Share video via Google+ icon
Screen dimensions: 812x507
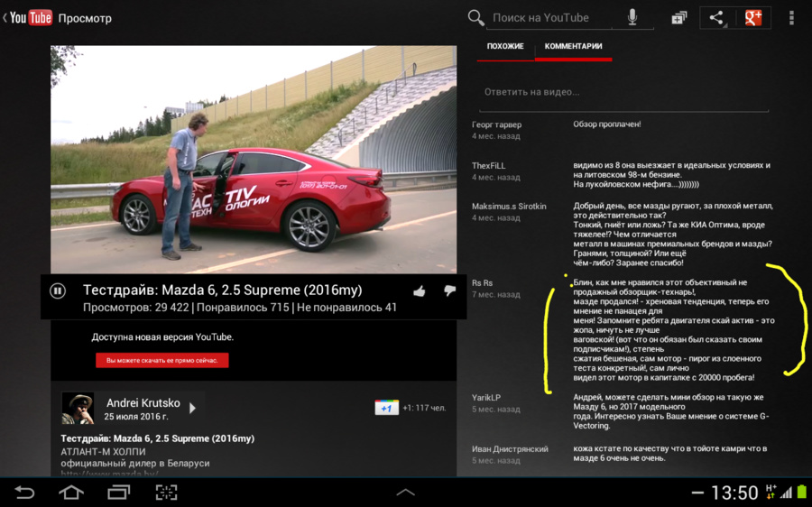(753, 18)
